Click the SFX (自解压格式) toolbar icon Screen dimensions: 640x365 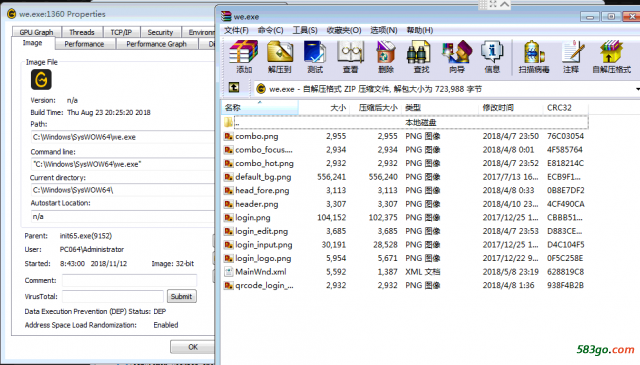tap(611, 56)
